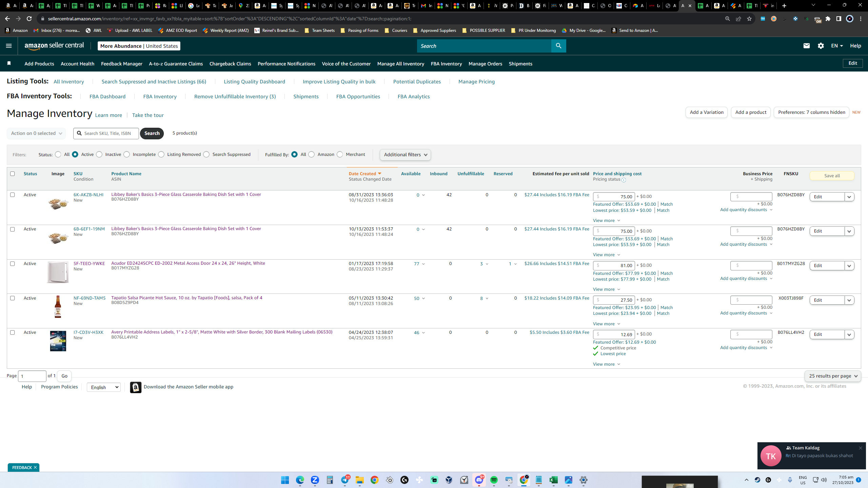Open the buyer messages envelope icon
This screenshot has height=488, width=868.
[806, 46]
